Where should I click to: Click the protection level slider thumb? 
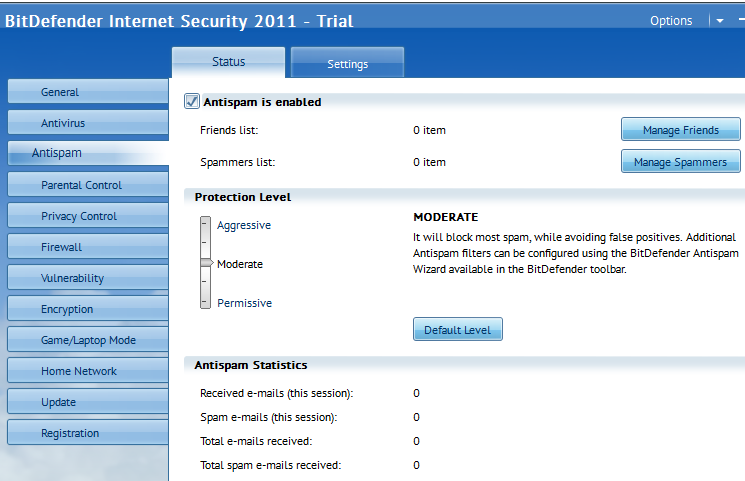(x=206, y=262)
